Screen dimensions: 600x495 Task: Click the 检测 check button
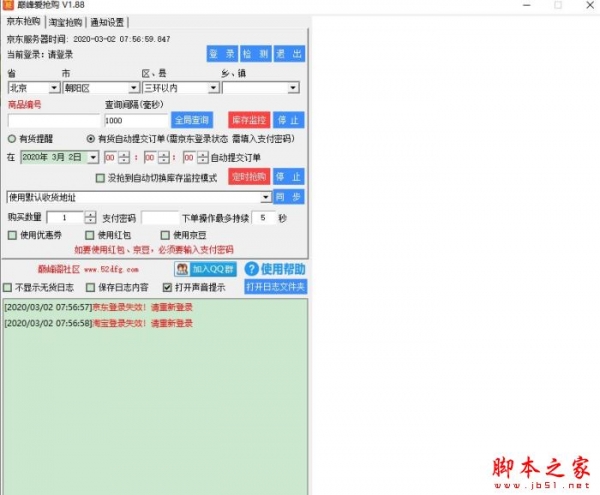[256, 54]
